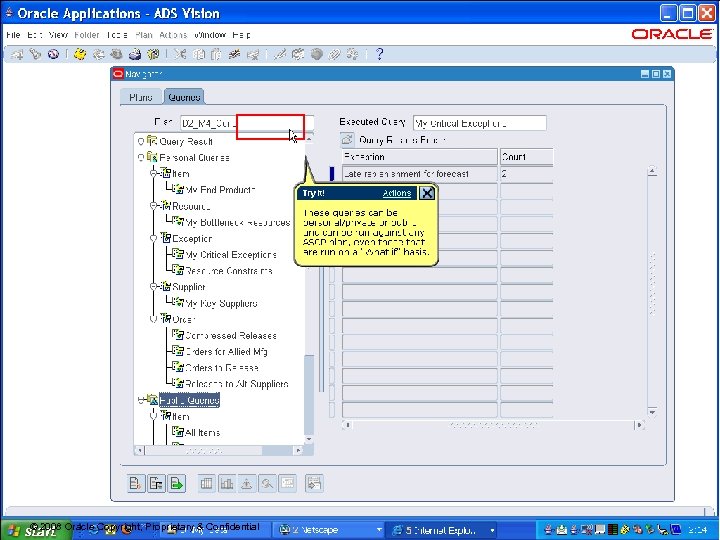Collapse the Exception tree node

tap(154, 238)
